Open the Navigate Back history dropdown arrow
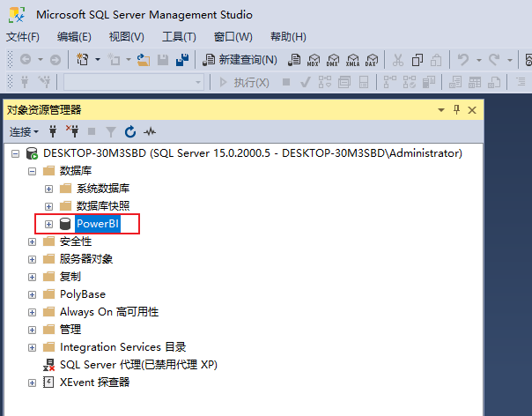 coord(41,60)
